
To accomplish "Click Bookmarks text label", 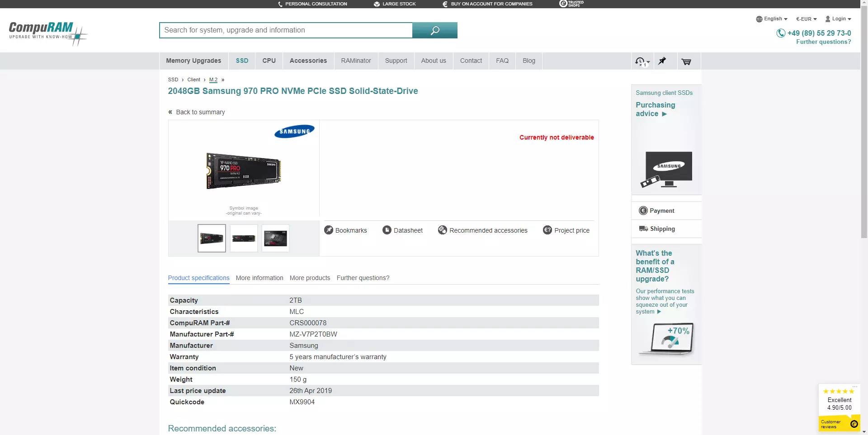I will click(351, 230).
